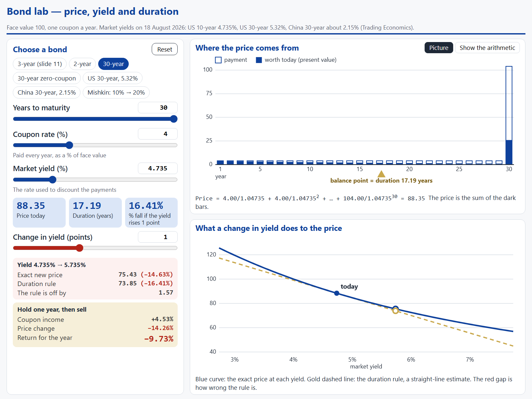Click the 'Bond lab — price, yield and duration' title

(93, 11)
